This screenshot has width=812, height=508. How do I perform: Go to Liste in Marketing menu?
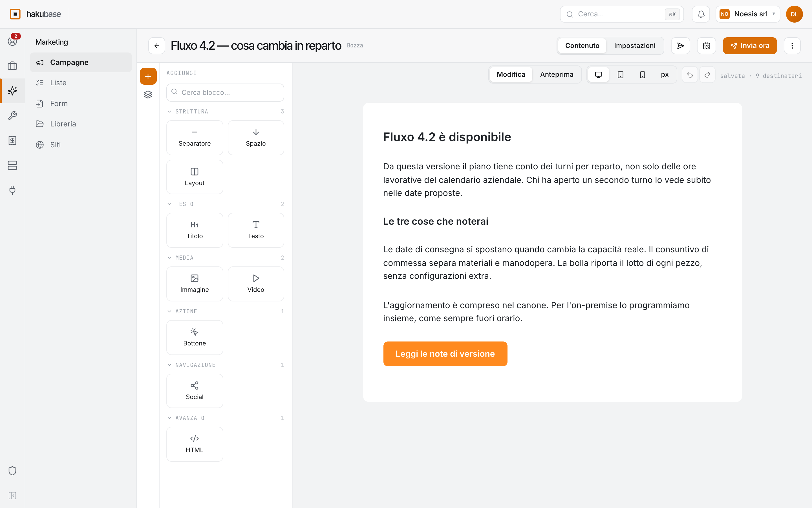[x=81, y=83]
